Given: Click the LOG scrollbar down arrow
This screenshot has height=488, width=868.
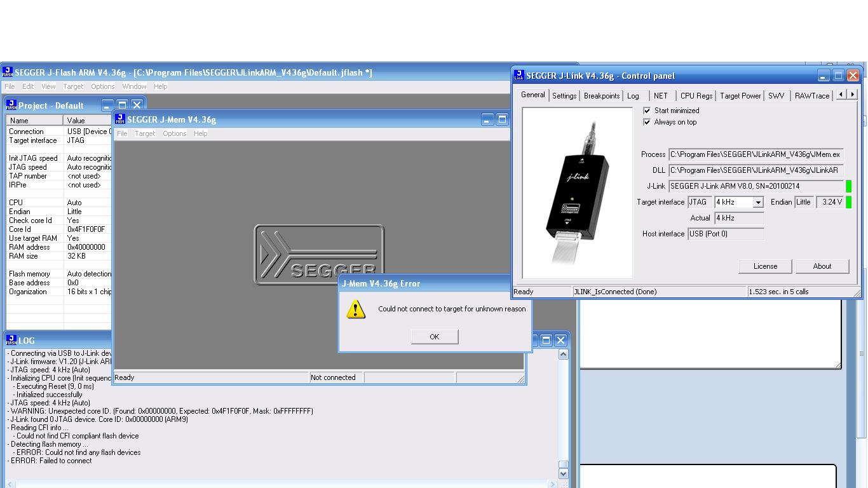Looking at the screenshot, I should click(563, 473).
